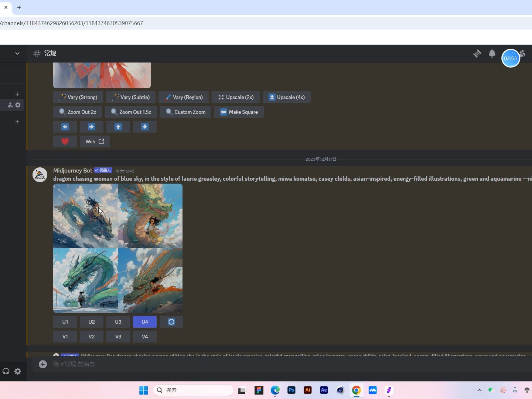Pan image right with right arrow

click(x=92, y=127)
